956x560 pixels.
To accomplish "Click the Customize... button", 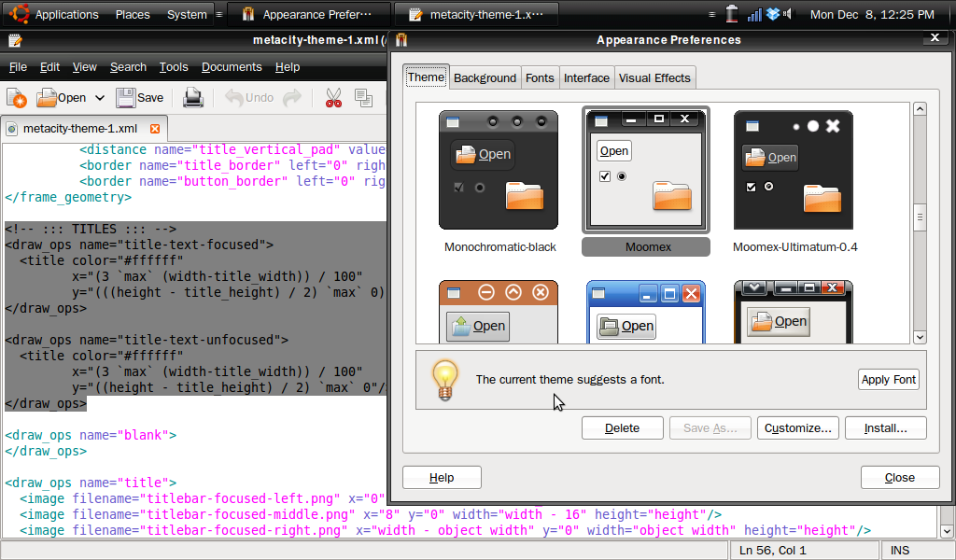I will (798, 427).
